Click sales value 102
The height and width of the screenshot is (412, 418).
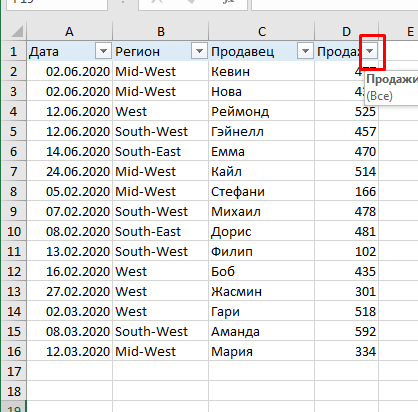[346, 252]
